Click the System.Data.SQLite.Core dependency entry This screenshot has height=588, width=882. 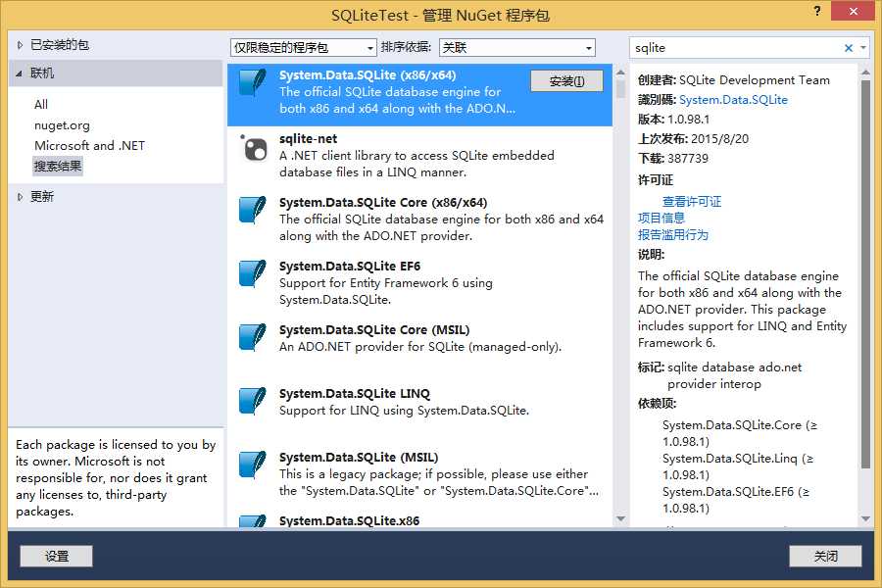pyautogui.click(x=740, y=433)
